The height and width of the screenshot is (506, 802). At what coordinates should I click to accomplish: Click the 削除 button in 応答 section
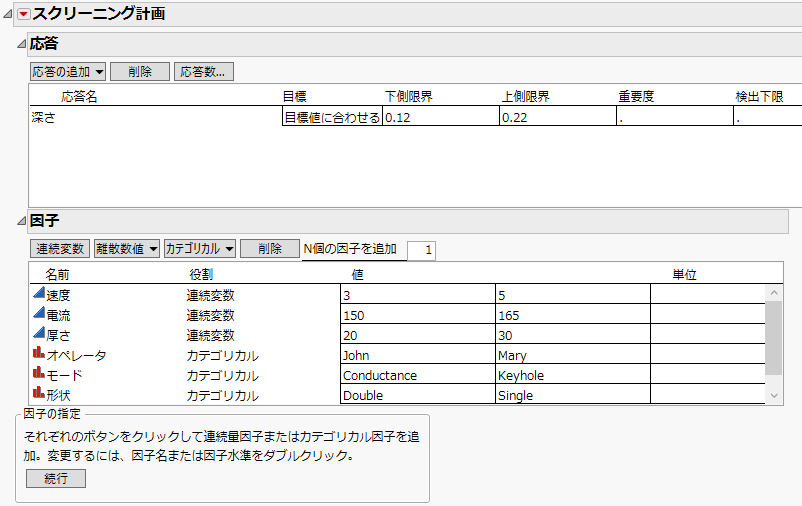[140, 72]
